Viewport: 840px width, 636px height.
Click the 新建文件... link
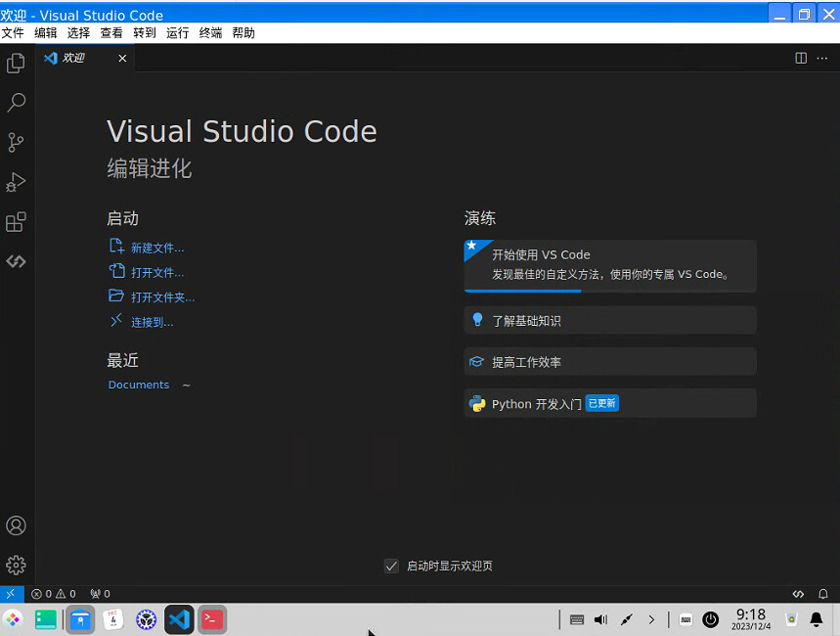(156, 249)
